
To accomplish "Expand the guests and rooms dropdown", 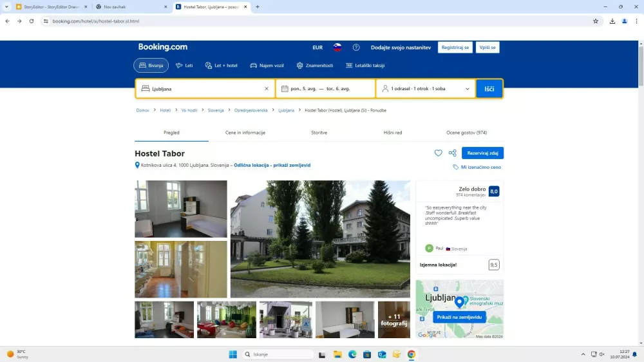I will [425, 89].
